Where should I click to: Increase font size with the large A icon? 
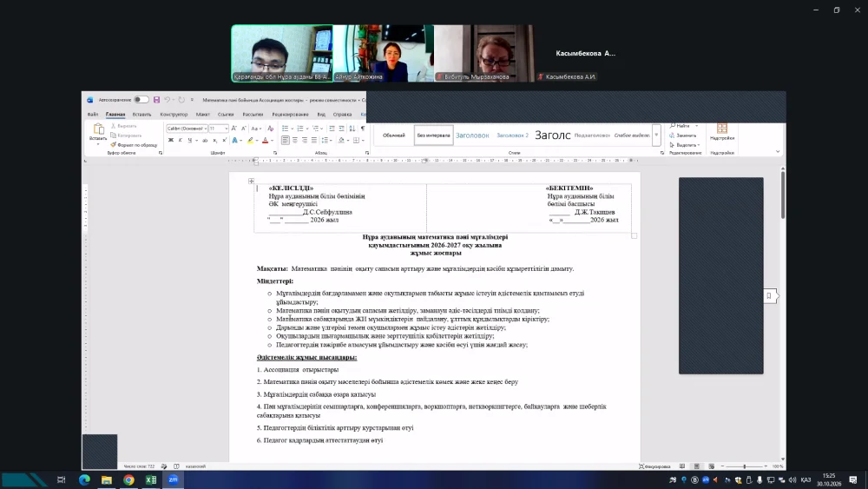coord(233,129)
